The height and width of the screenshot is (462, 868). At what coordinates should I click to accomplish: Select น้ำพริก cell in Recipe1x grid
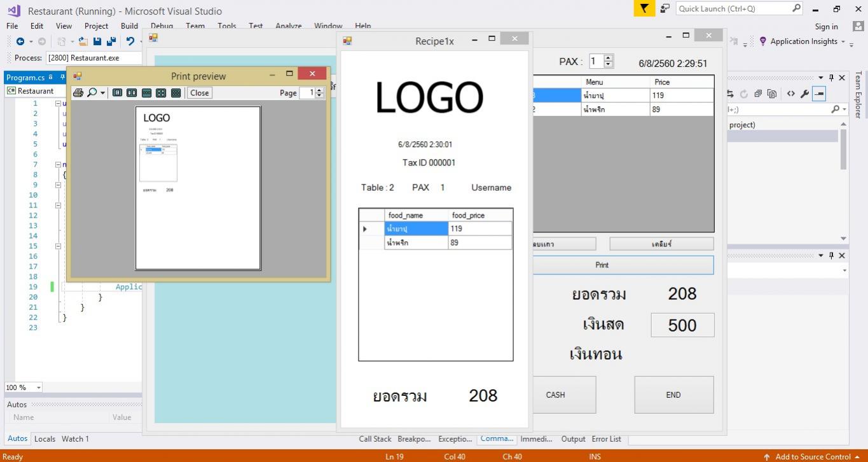pyautogui.click(x=417, y=242)
